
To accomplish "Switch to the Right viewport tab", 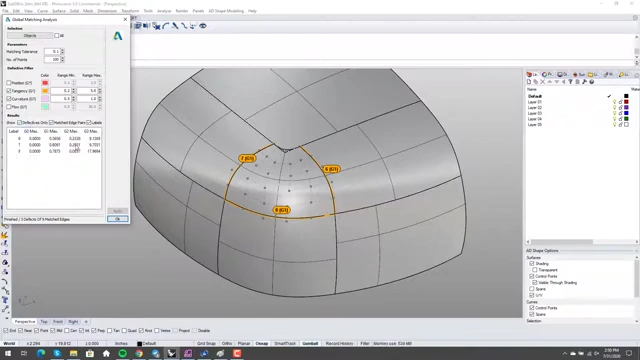I will pos(73,322).
